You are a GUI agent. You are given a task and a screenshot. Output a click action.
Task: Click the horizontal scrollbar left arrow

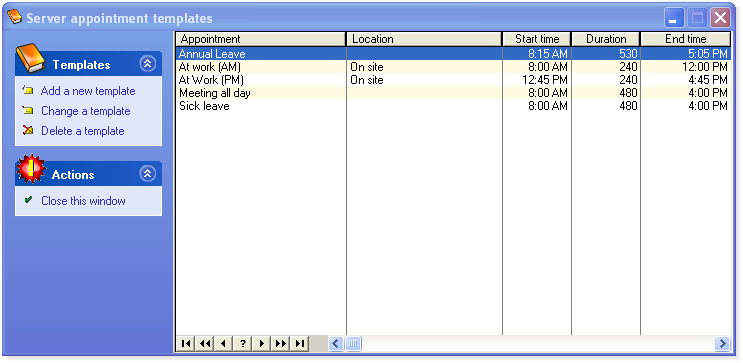(336, 343)
